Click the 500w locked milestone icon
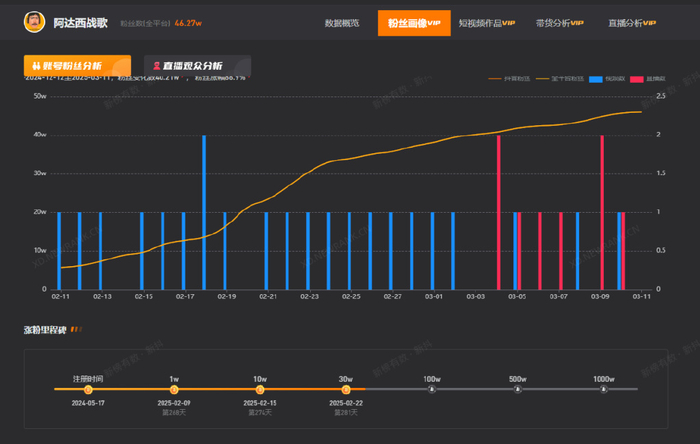Screen dimensions: 700x444 pos(517,390)
